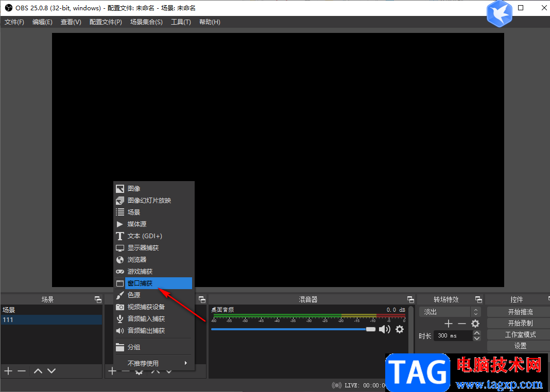Open the 文件(F) menu
550x392 pixels.
tap(14, 22)
